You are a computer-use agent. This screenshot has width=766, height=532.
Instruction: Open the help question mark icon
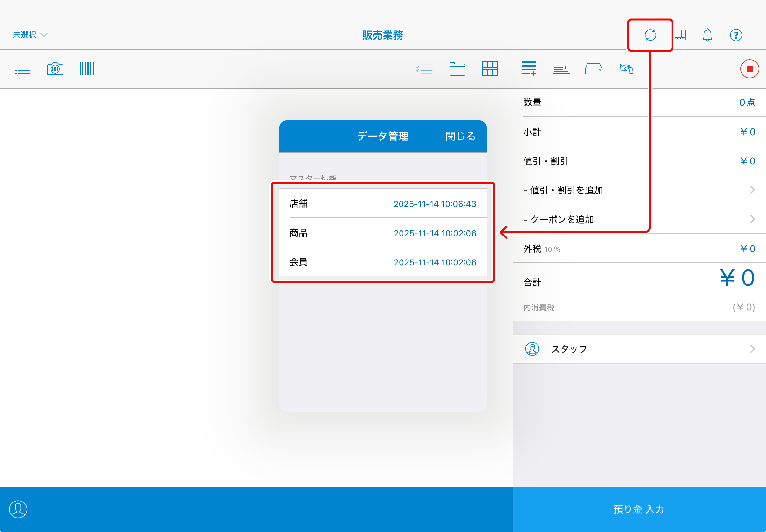(736, 35)
